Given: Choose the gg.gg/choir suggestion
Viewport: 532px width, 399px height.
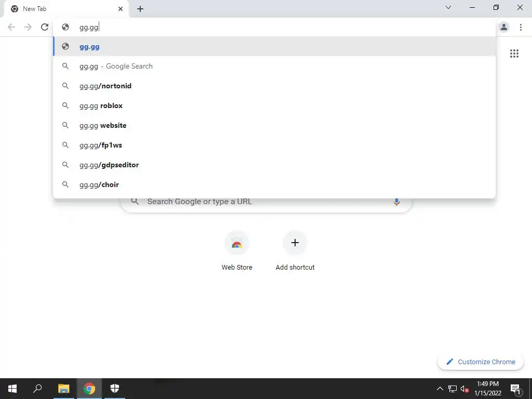Looking at the screenshot, I should [x=274, y=184].
